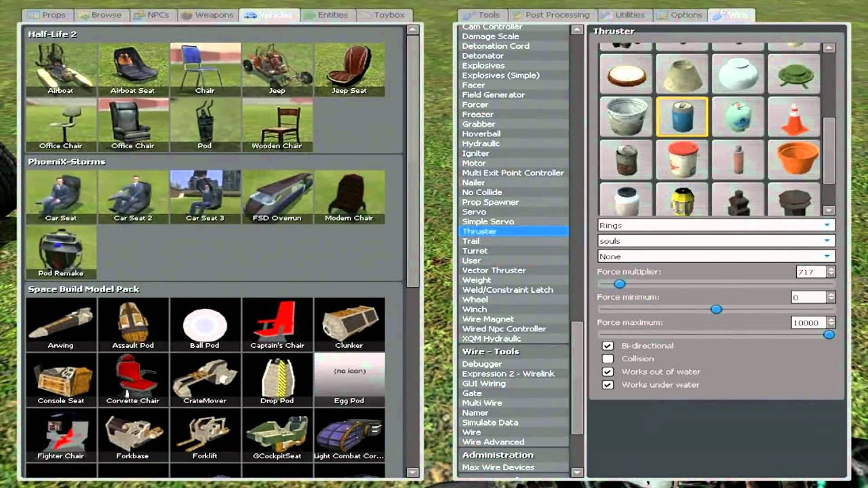
Task: Spawn the Jeep vehicle
Action: click(277, 69)
